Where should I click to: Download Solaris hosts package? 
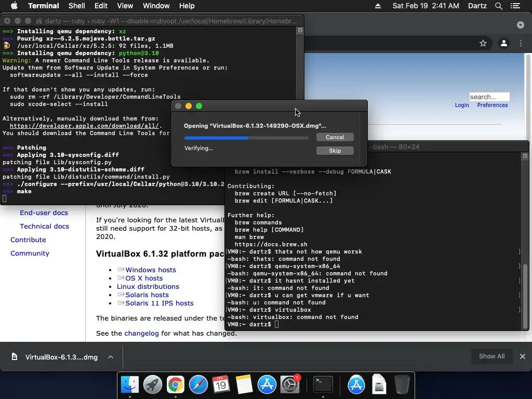[x=147, y=295]
